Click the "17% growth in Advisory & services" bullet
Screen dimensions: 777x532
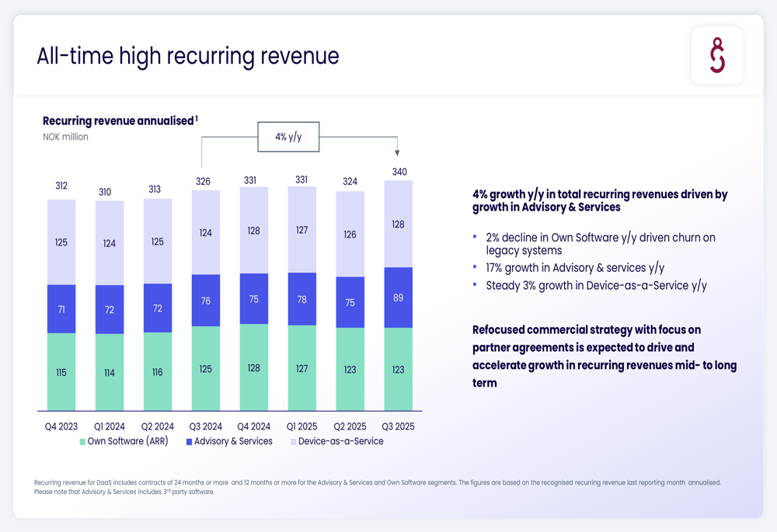575,268
